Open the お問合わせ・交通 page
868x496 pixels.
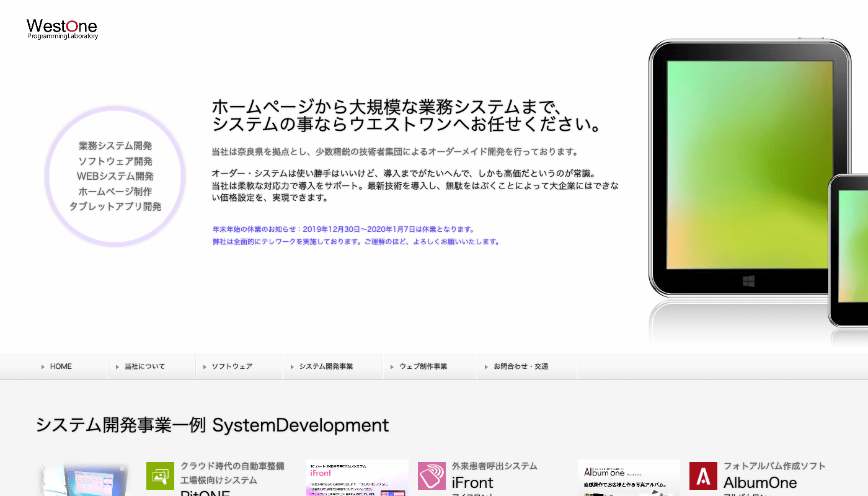(x=521, y=366)
